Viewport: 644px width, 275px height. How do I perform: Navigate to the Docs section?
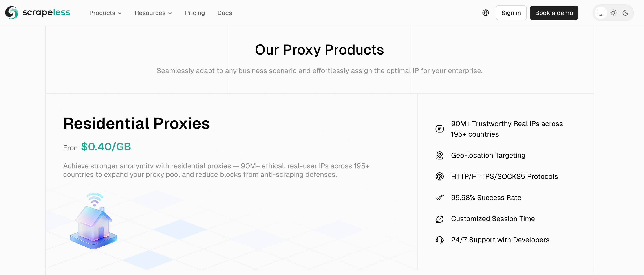[224, 13]
